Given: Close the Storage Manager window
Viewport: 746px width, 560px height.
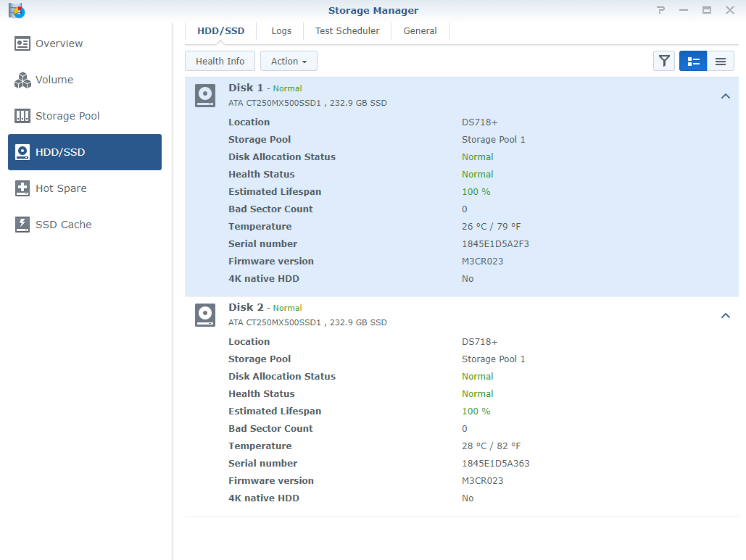Looking at the screenshot, I should pos(730,10).
